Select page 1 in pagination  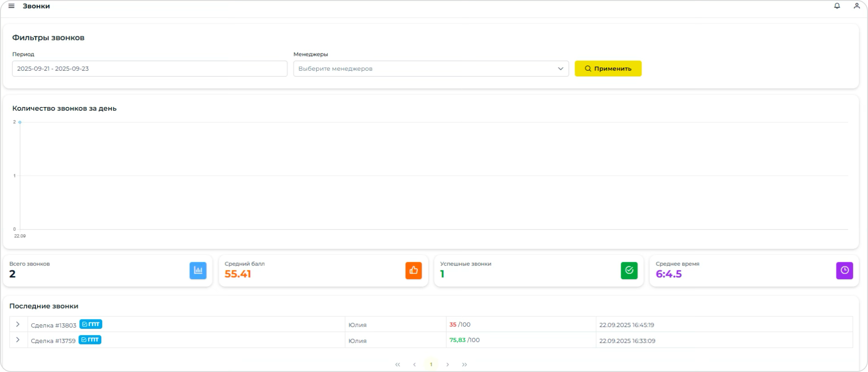pyautogui.click(x=431, y=365)
